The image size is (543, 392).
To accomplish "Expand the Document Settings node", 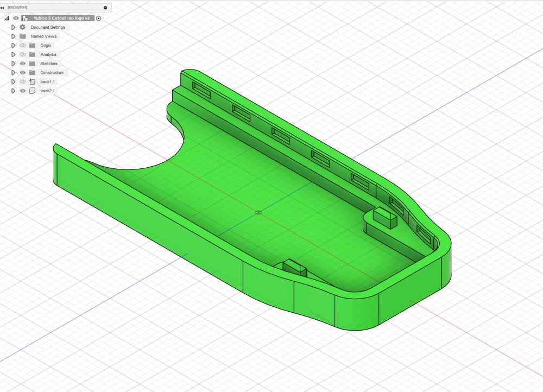I will coord(13,27).
